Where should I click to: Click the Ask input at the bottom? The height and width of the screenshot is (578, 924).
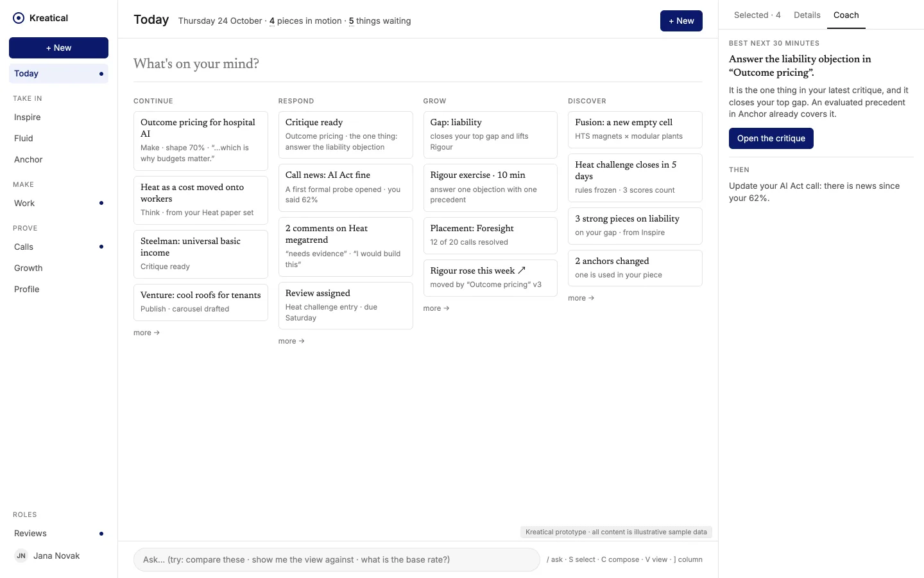[337, 559]
